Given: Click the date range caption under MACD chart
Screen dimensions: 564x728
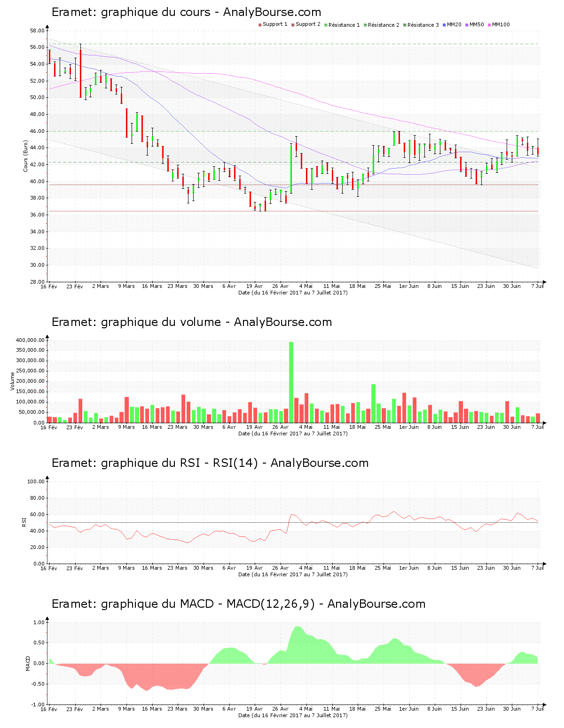Looking at the screenshot, I should 293,715.
